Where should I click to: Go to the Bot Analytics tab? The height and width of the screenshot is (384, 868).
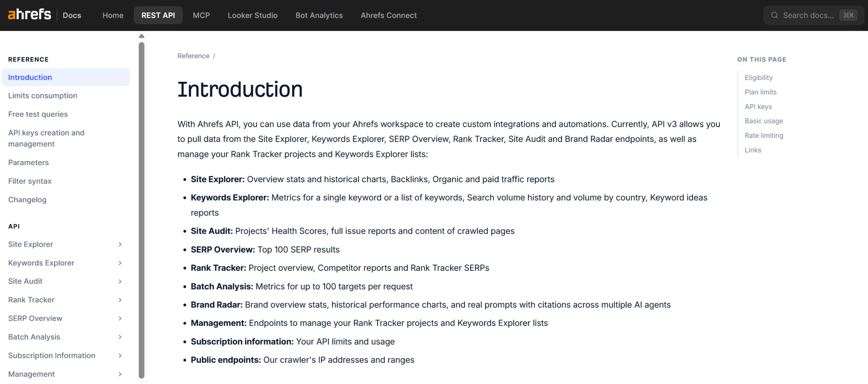(x=319, y=15)
